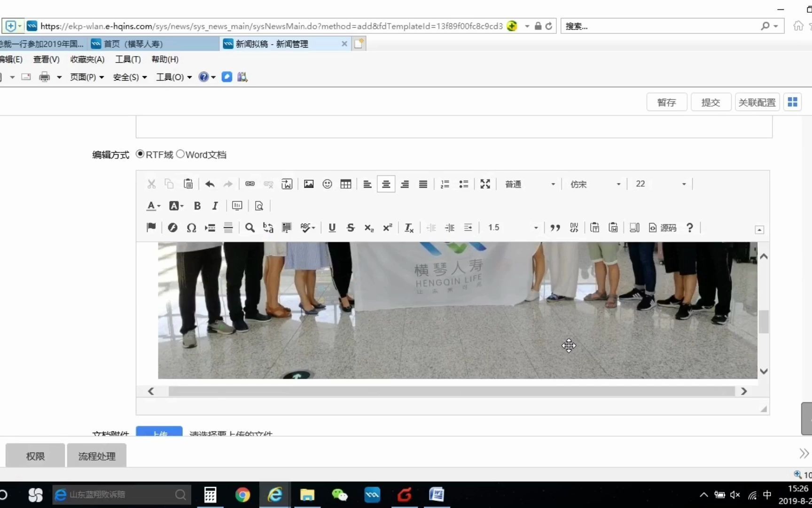812x508 pixels.
Task: Open the font size 22 dropdown
Action: pyautogui.click(x=661, y=184)
